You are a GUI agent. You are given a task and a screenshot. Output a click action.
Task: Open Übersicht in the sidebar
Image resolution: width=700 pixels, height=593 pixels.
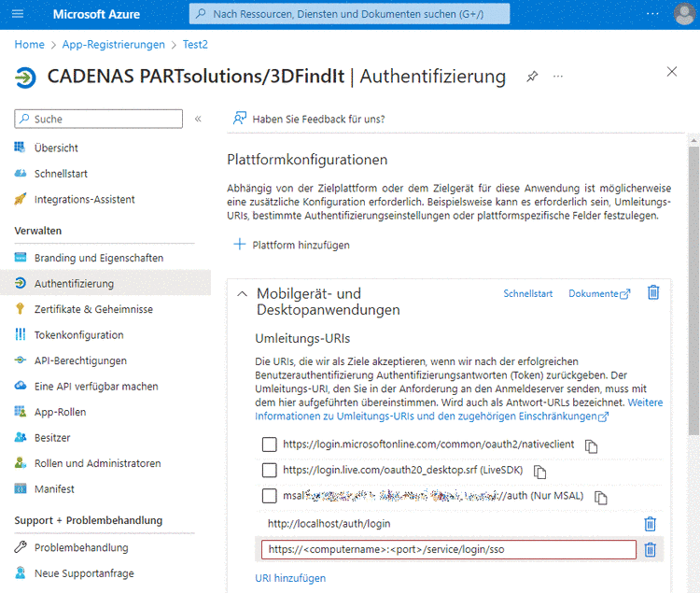(x=56, y=148)
